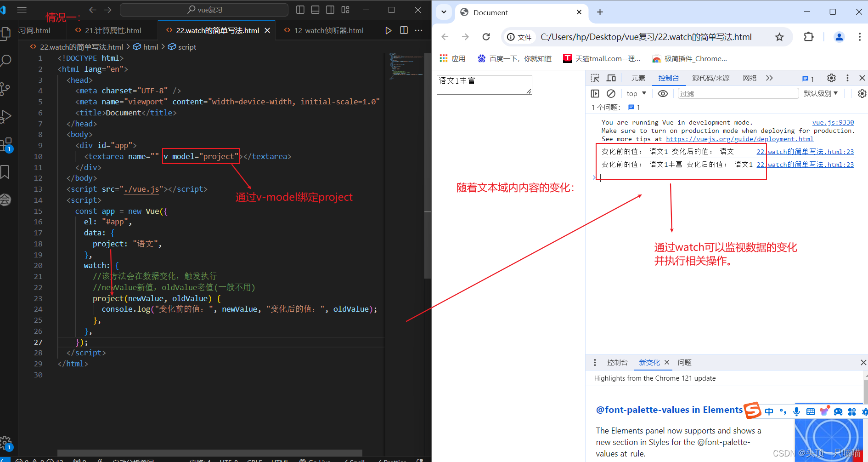Click the 过滤 console filter field
Screen dimensions: 868x462
pyautogui.click(x=738, y=94)
